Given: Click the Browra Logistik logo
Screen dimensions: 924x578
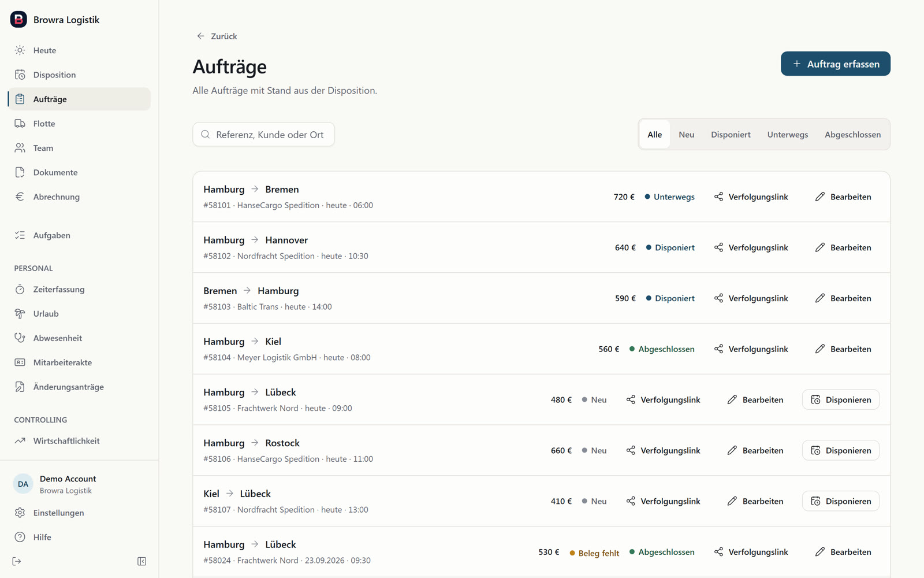Looking at the screenshot, I should tap(18, 19).
